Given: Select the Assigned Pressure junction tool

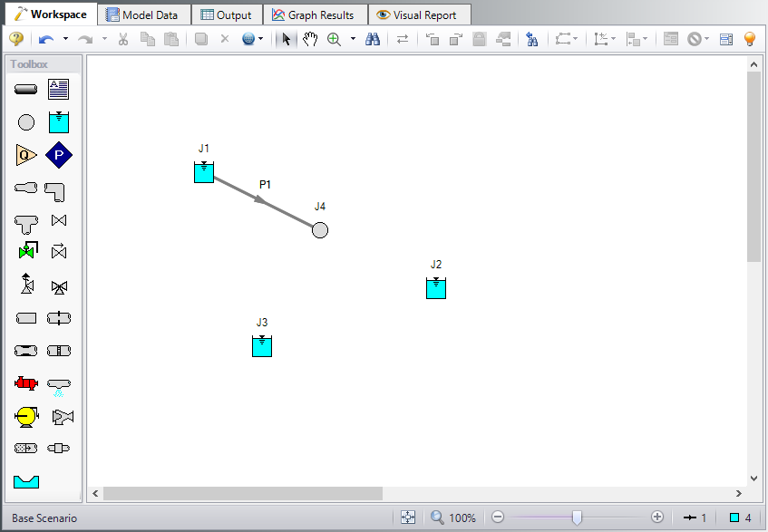Looking at the screenshot, I should pos(59,154).
